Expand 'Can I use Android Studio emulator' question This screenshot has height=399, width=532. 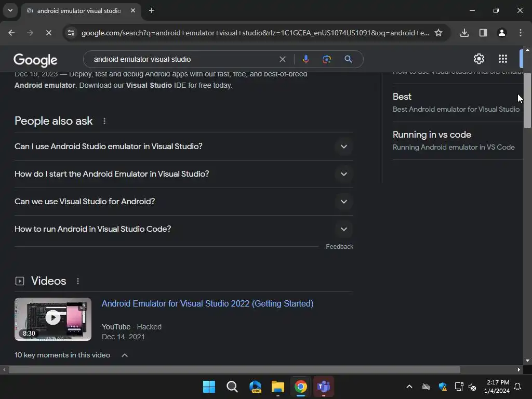183,147
